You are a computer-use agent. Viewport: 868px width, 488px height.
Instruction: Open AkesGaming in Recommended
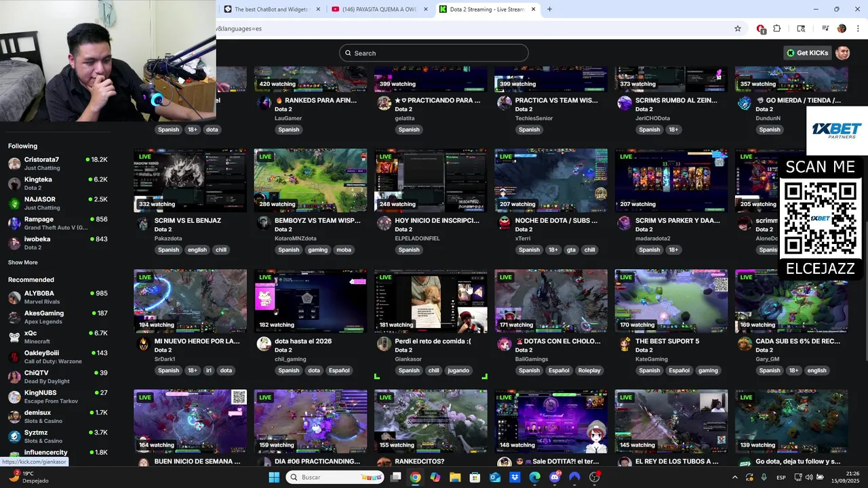[x=58, y=317]
